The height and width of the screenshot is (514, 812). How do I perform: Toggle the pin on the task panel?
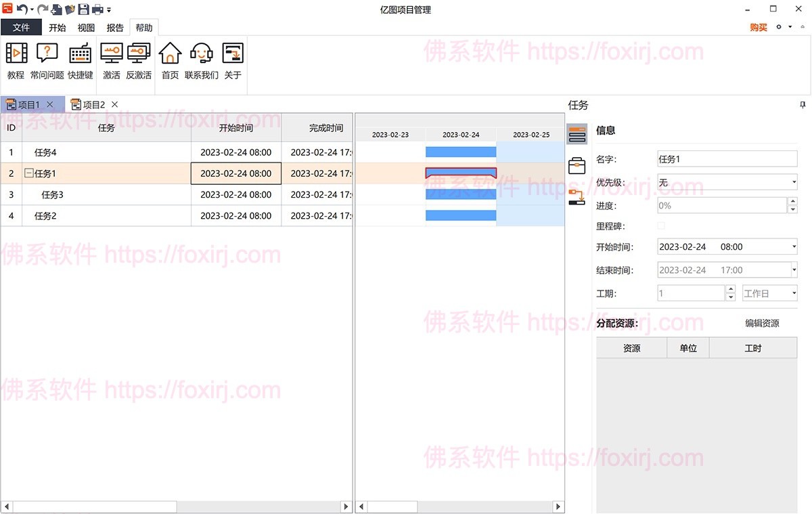click(802, 105)
